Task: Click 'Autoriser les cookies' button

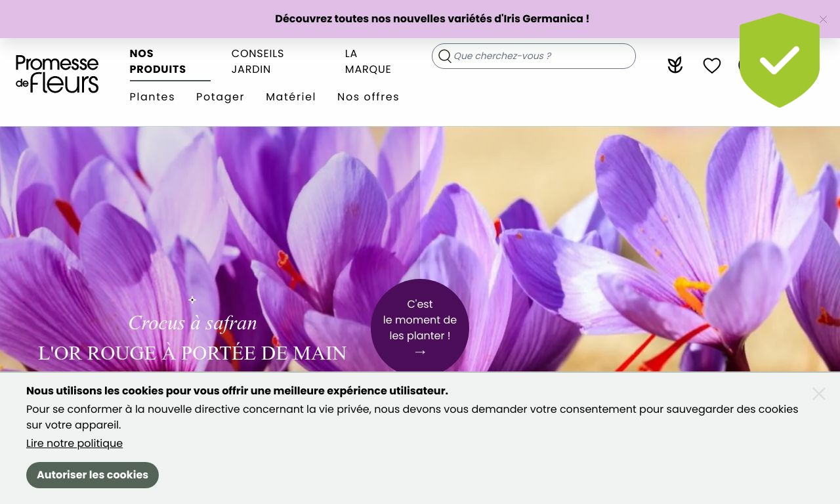Action: [x=93, y=475]
